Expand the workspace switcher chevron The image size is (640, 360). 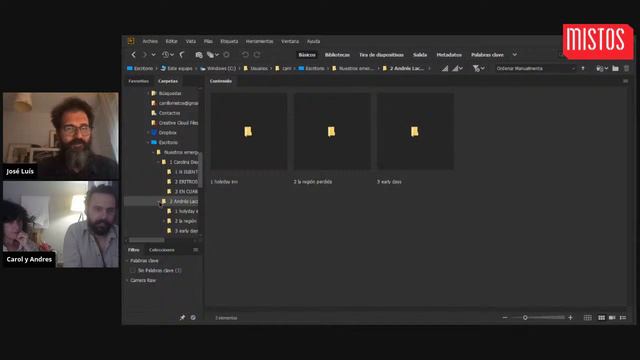(x=515, y=55)
